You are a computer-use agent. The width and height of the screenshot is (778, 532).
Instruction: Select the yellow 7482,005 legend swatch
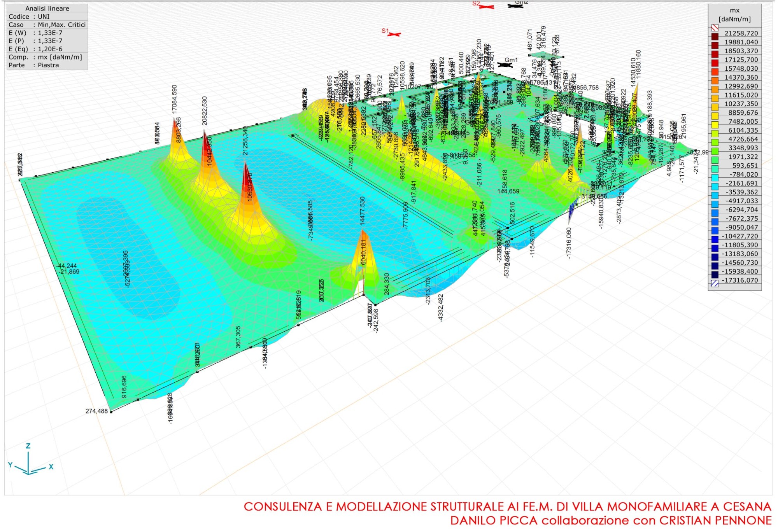[x=715, y=125]
